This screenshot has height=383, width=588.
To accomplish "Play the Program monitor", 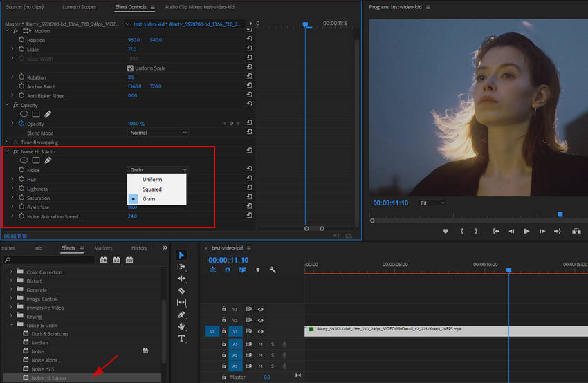I will [x=526, y=231].
